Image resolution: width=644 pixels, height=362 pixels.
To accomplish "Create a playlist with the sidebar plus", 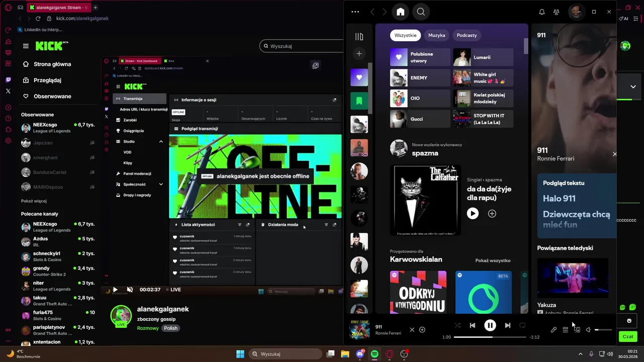I will 359,53.
